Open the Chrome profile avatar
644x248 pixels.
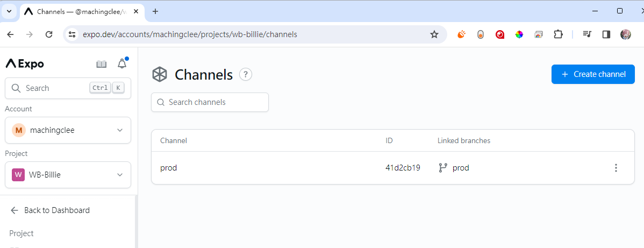click(x=626, y=34)
